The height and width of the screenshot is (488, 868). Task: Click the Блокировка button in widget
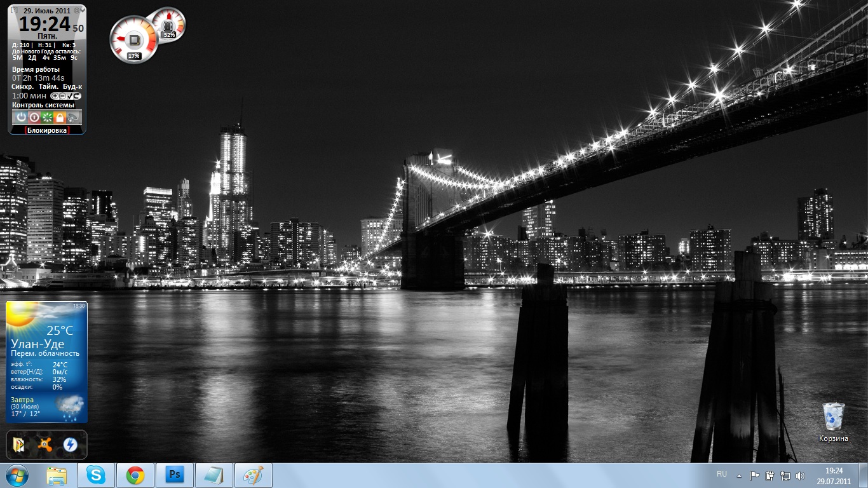click(x=47, y=130)
